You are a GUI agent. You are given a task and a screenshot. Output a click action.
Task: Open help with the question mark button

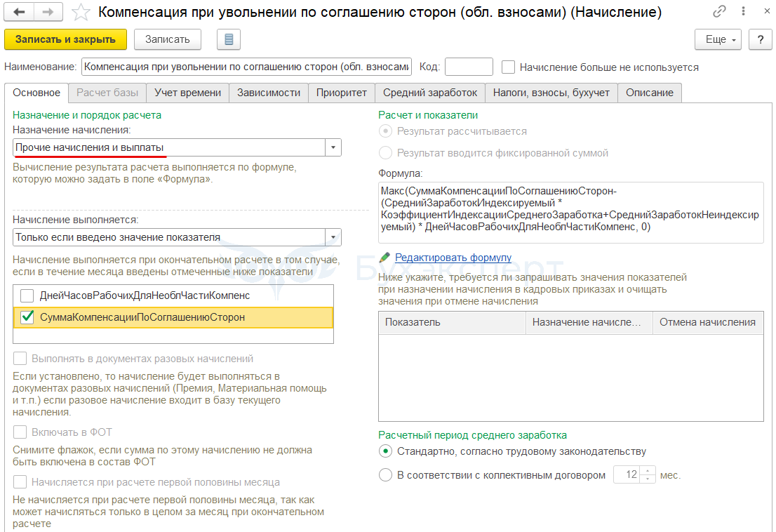pos(760,39)
